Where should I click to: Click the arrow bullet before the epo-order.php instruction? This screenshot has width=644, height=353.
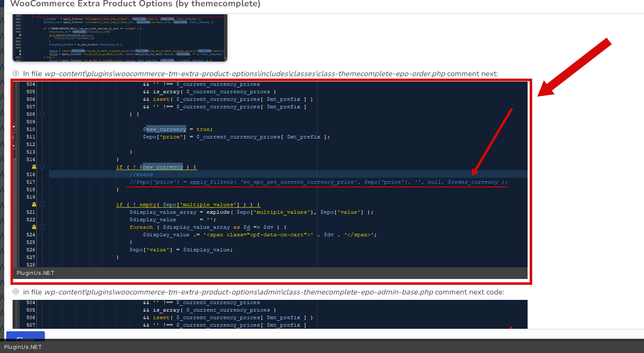click(15, 73)
